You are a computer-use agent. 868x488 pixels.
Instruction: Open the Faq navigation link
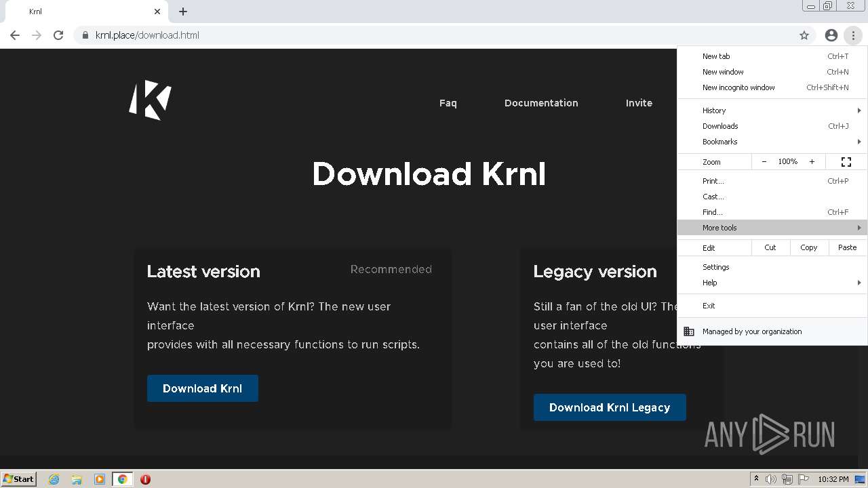pyautogui.click(x=448, y=103)
